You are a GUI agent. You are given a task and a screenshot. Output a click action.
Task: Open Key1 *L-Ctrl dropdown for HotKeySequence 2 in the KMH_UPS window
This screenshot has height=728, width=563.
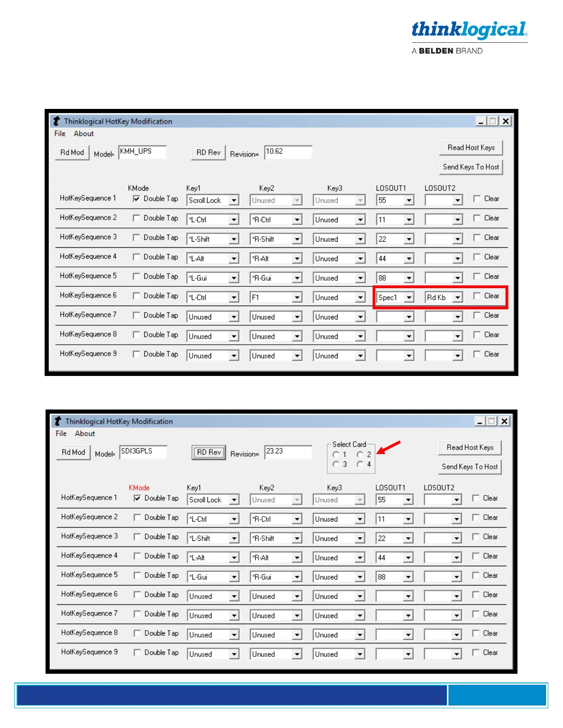tap(234, 220)
